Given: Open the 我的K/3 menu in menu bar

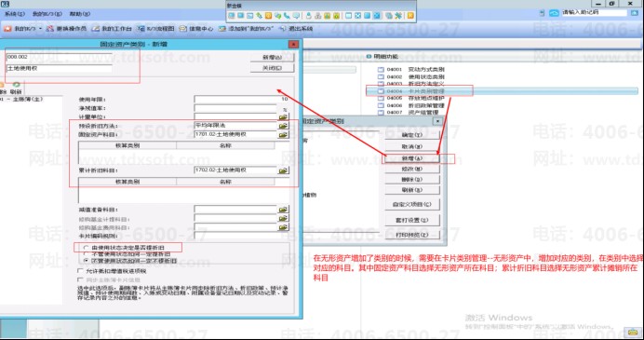Looking at the screenshot, I should coord(47,14).
